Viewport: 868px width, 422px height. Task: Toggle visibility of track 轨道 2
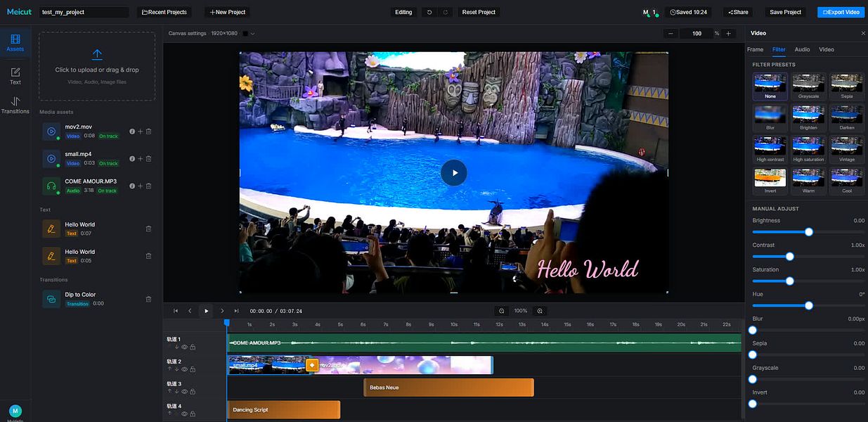185,369
